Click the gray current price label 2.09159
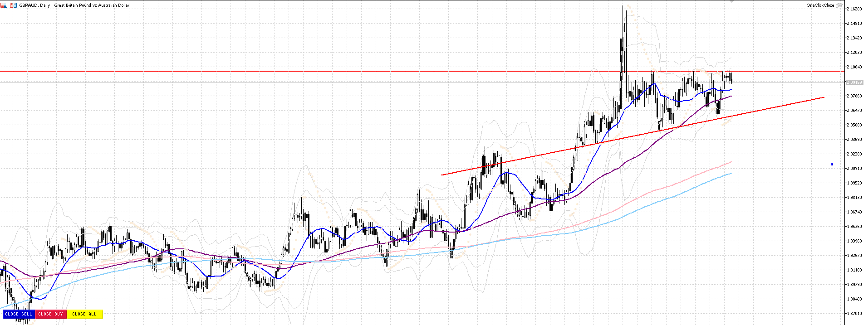The width and height of the screenshot is (868, 325). pos(854,82)
